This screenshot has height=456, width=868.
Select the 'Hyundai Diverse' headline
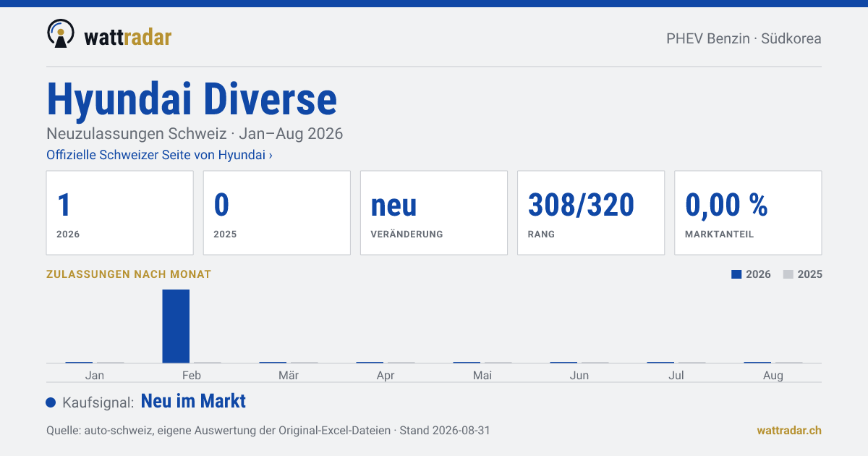click(192, 99)
